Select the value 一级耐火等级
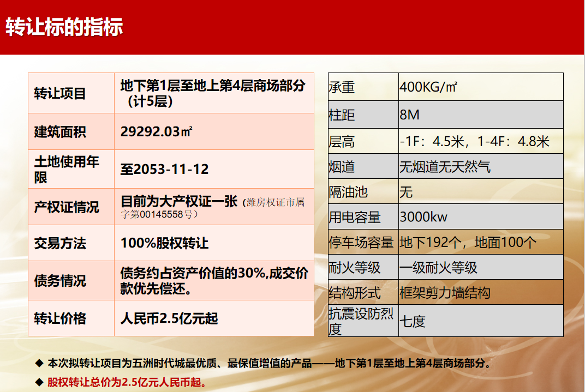 point(438,268)
